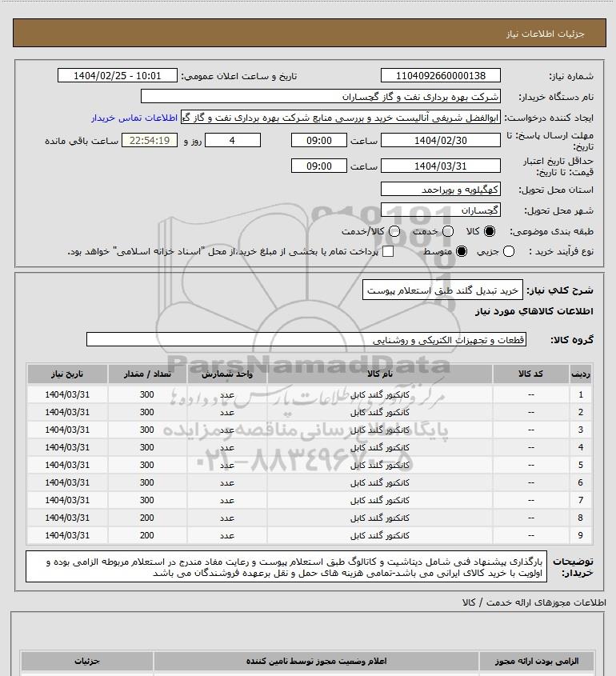The width and height of the screenshot is (616, 676).
Task: Click the response deadline time 09:00 field
Action: coord(319,140)
